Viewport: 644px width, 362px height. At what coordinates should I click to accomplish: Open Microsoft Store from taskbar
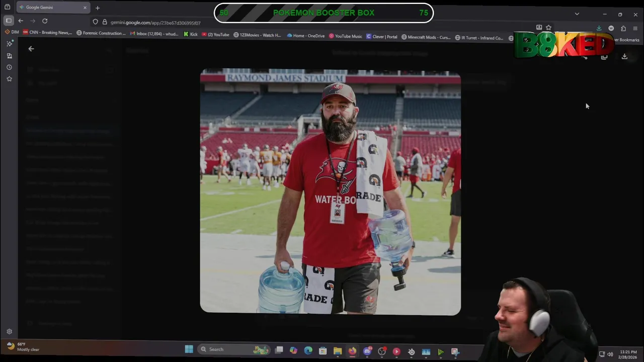point(323,351)
